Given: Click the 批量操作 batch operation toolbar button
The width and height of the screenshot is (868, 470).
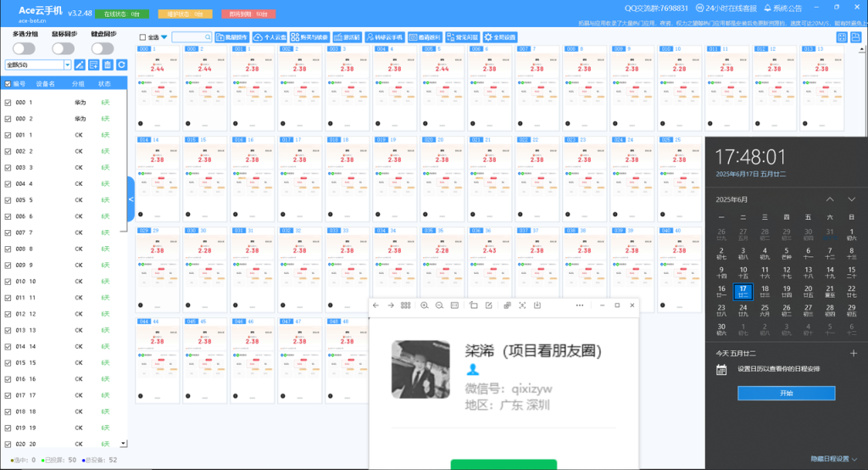Looking at the screenshot, I should coord(232,37).
